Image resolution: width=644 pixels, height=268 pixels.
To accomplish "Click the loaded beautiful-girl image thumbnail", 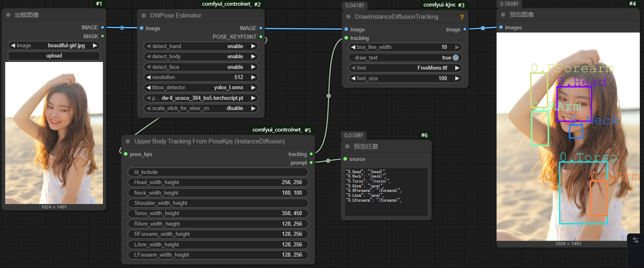I will pyautogui.click(x=54, y=133).
